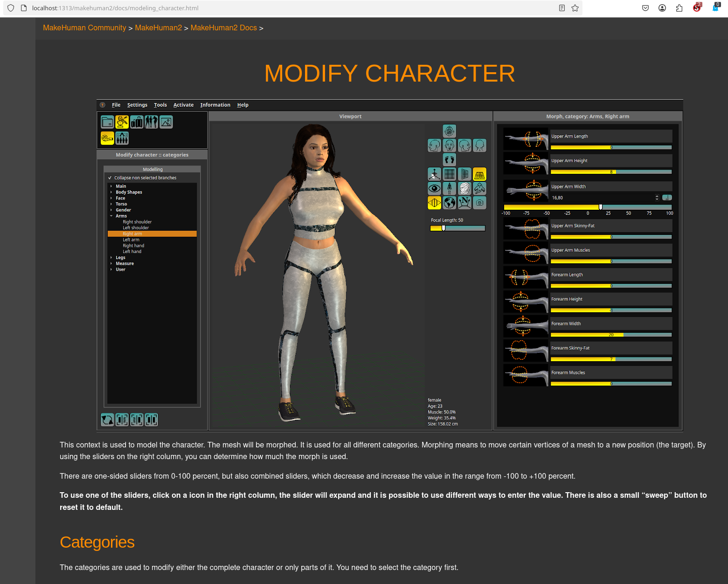Toggle the ghost transparency icon
Image resolution: width=728 pixels, height=584 pixels.
pos(479,188)
